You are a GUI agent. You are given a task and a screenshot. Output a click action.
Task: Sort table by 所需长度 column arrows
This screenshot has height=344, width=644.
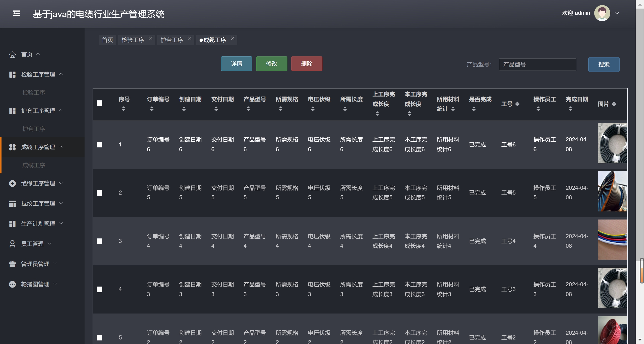345,109
